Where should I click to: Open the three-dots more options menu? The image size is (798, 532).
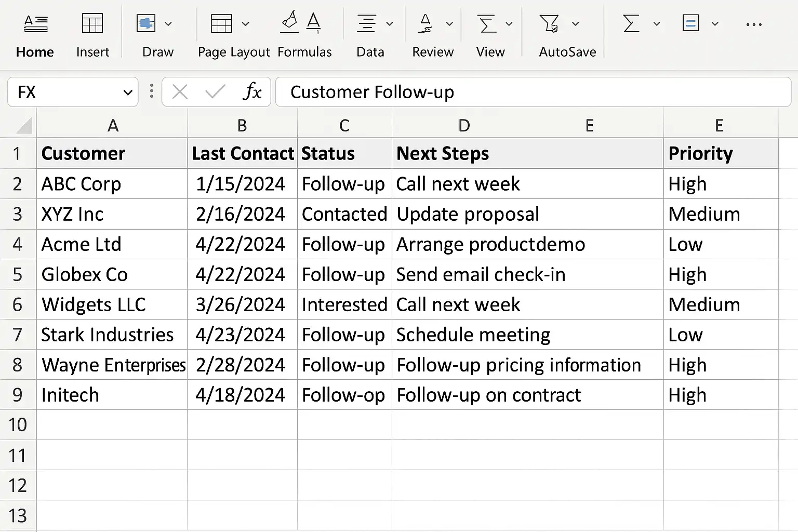(x=753, y=24)
